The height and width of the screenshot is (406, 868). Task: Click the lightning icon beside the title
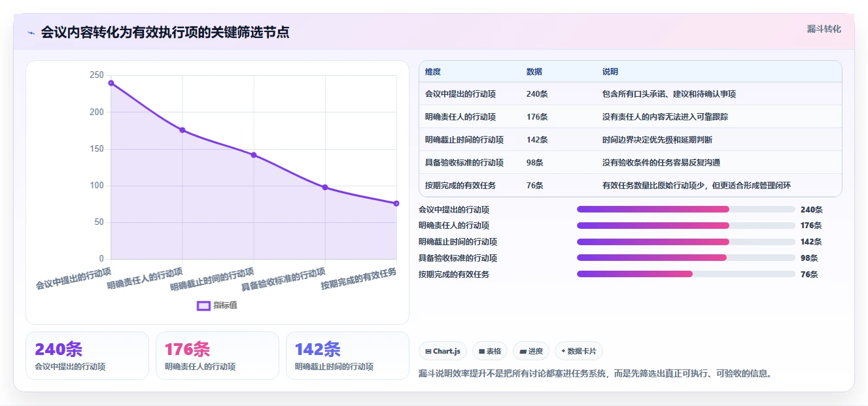(31, 33)
